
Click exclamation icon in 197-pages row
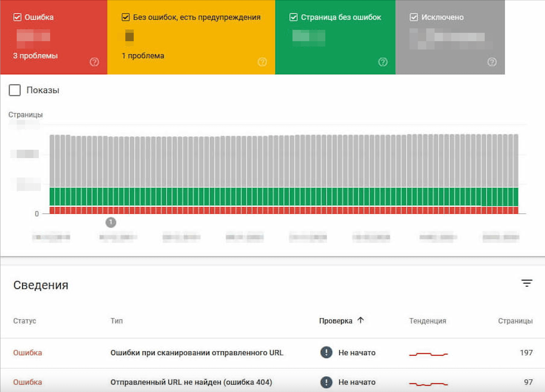(326, 352)
